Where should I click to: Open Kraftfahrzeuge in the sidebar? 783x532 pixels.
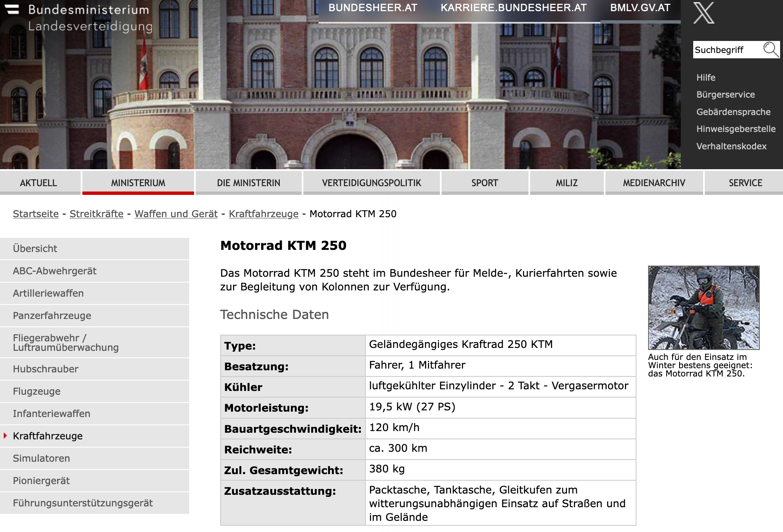94,436
